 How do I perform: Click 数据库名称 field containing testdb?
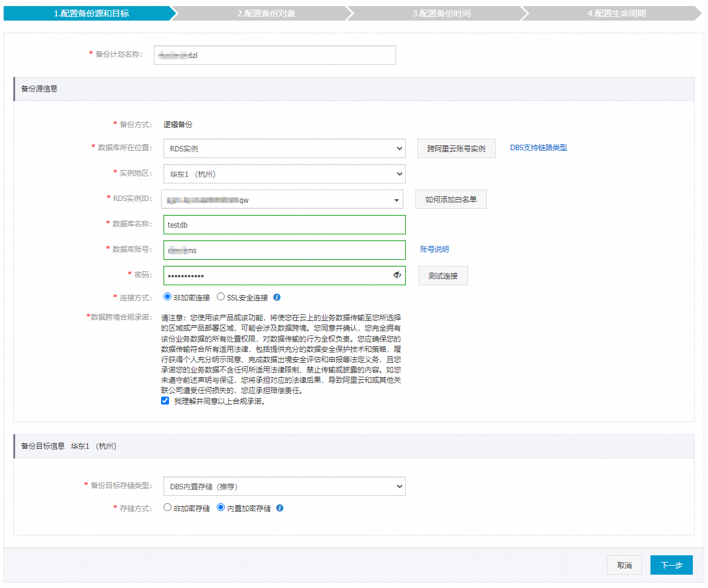tap(285, 225)
